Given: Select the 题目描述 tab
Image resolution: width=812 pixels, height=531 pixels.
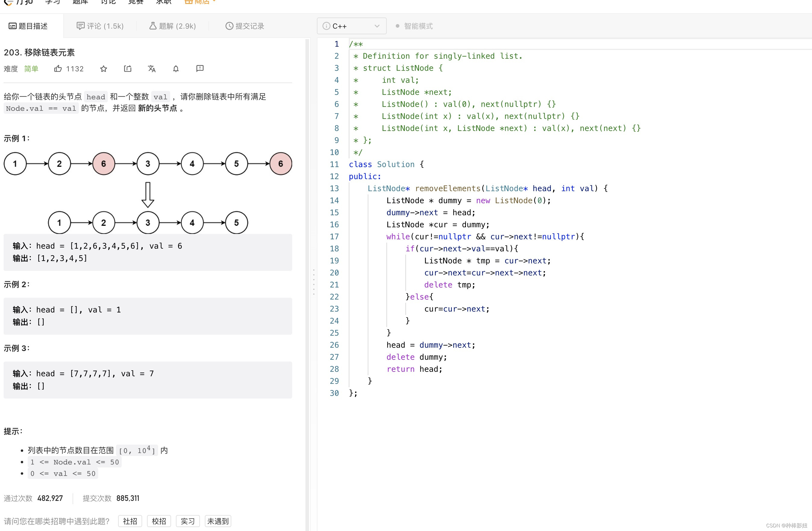Looking at the screenshot, I should (x=28, y=26).
